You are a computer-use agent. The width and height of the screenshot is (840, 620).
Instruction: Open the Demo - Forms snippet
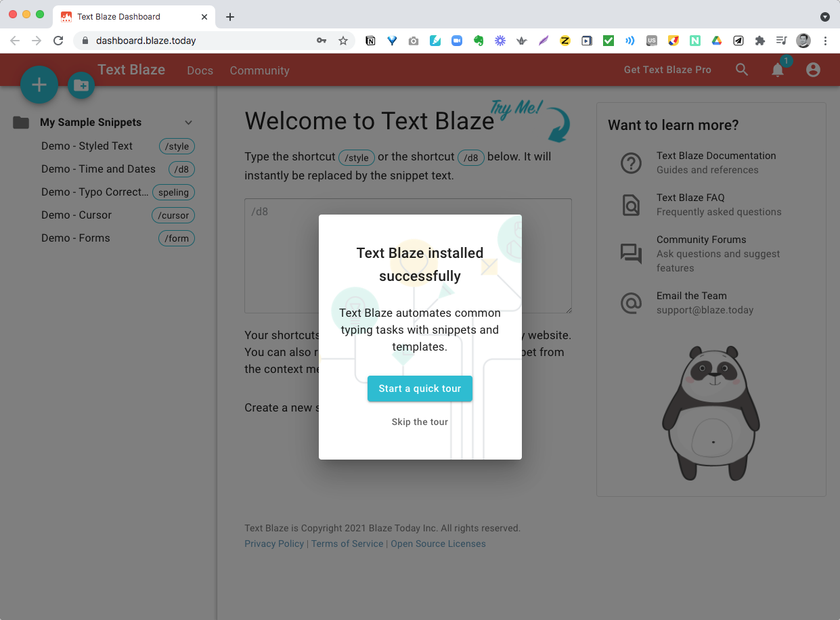pos(75,238)
